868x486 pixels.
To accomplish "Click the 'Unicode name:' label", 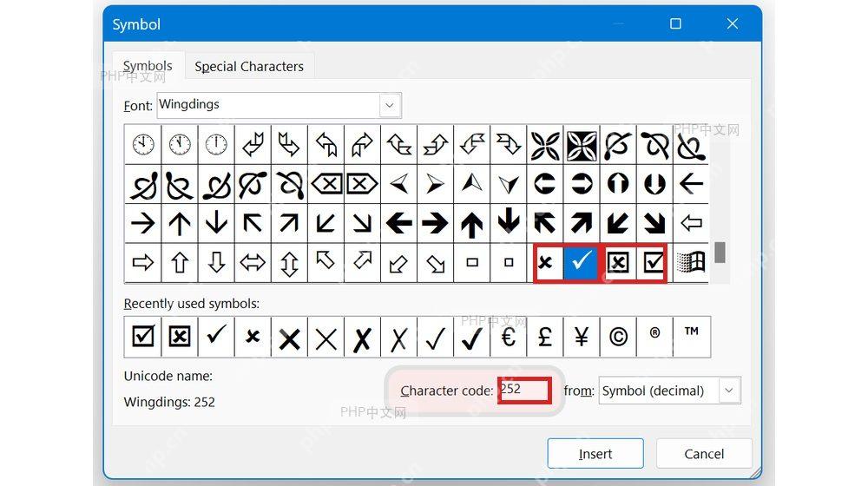I will point(168,376).
